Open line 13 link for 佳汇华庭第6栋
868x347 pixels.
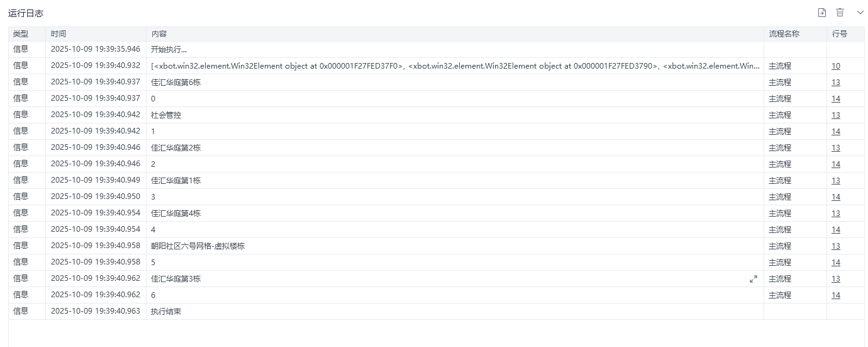coord(836,82)
